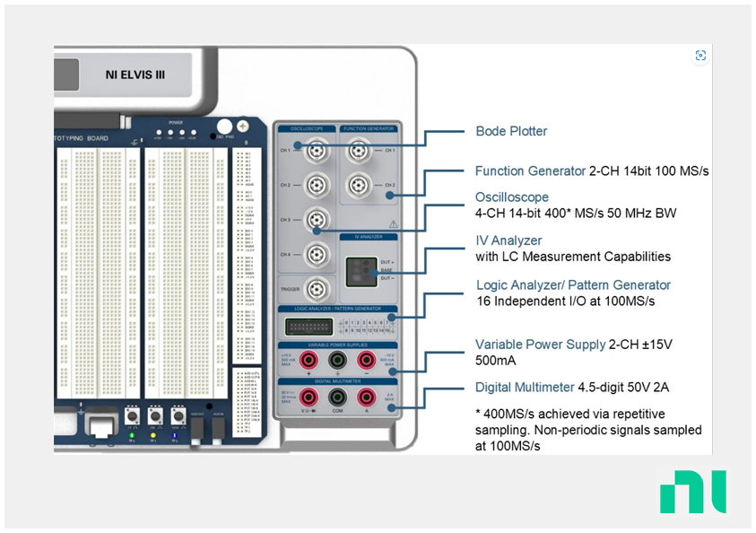Click the "POWER" label above the LEDs
Viewport: 756px width, 533px height.
[176, 123]
